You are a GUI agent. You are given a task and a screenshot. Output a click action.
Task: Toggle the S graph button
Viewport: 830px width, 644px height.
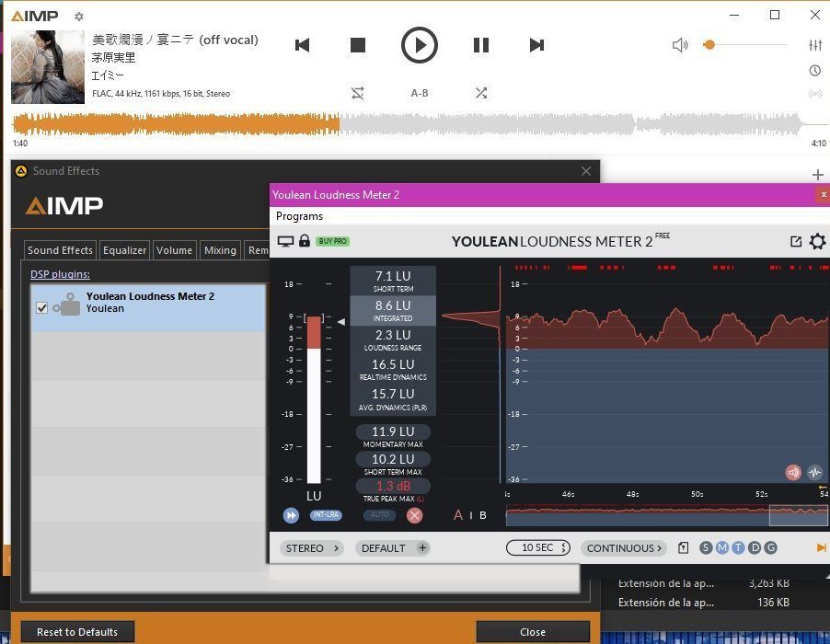pyautogui.click(x=706, y=547)
